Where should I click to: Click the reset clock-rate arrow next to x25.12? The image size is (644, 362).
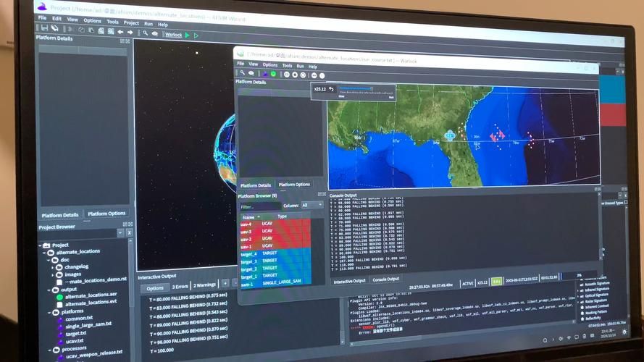coord(331,89)
